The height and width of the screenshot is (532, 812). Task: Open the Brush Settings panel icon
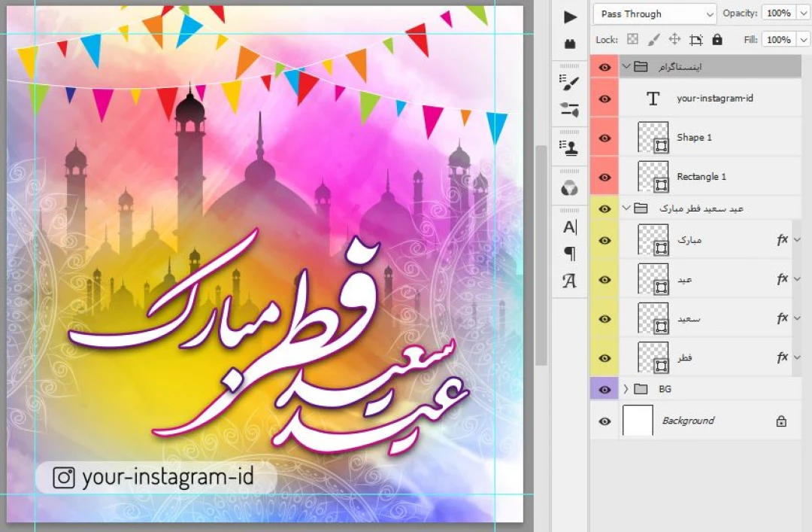570,84
